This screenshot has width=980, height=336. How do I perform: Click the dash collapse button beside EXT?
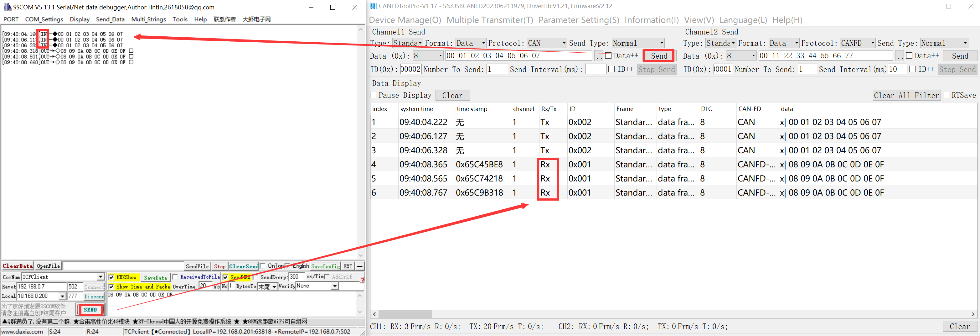click(359, 266)
